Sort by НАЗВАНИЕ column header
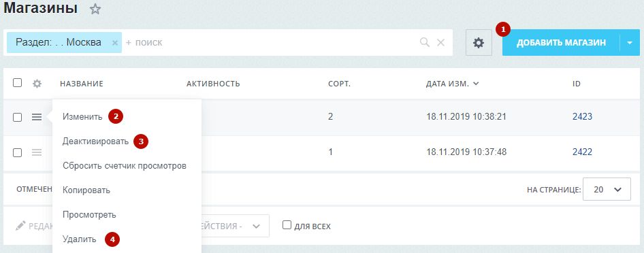This screenshot has width=644, height=253. tap(81, 84)
